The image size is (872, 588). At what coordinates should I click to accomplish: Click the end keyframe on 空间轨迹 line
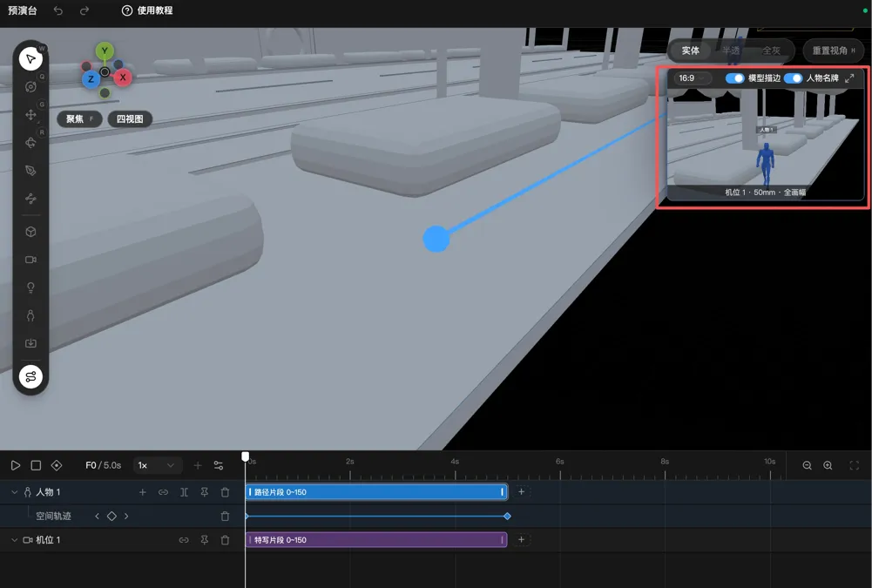507,517
